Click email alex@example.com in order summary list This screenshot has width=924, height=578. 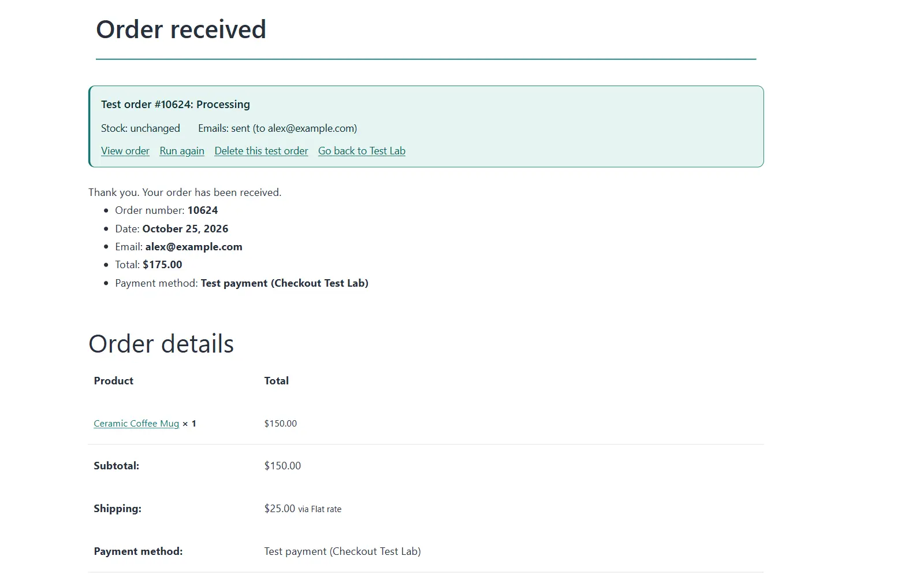click(194, 247)
